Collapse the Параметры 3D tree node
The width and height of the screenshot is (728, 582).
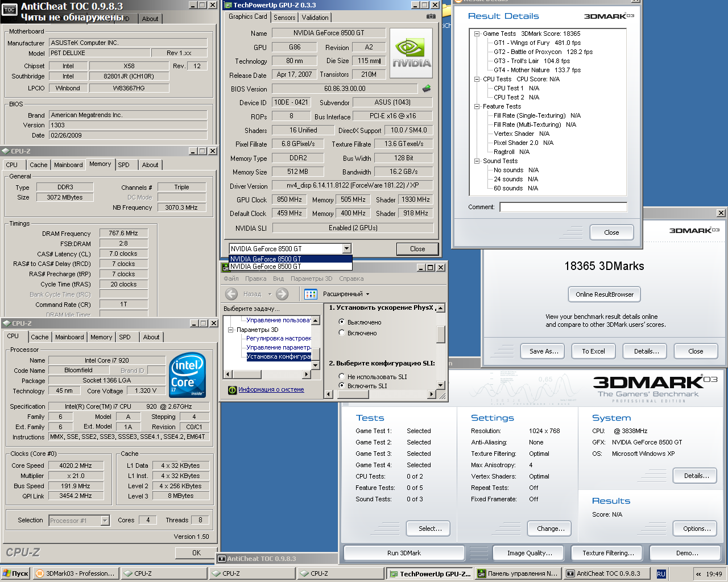[231, 330]
